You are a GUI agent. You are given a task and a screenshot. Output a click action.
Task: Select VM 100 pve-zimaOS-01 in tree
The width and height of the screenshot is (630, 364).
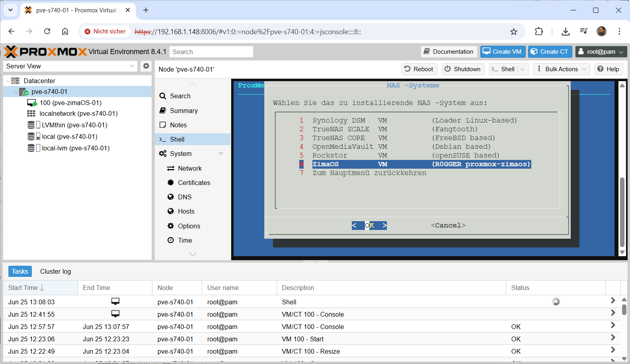pyautogui.click(x=70, y=103)
